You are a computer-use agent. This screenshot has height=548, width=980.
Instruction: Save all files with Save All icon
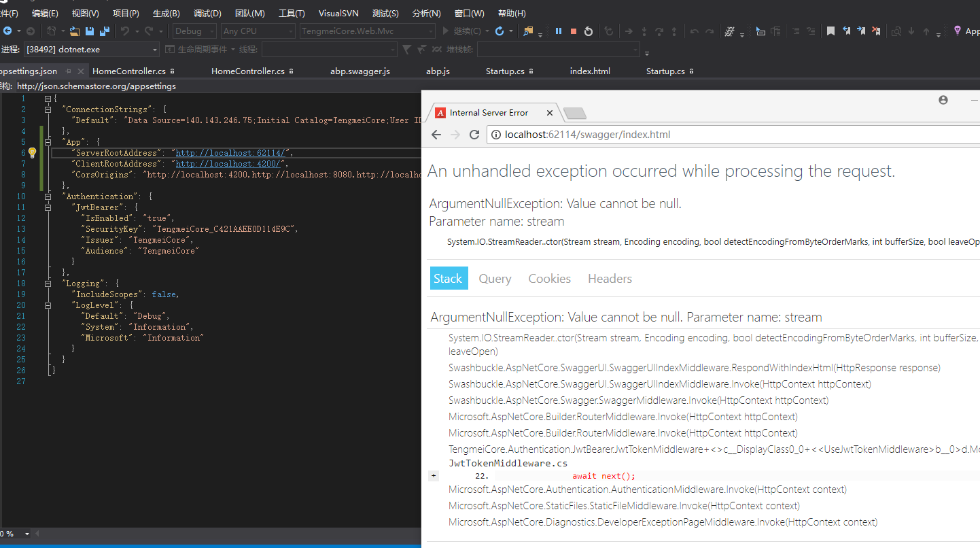(104, 31)
